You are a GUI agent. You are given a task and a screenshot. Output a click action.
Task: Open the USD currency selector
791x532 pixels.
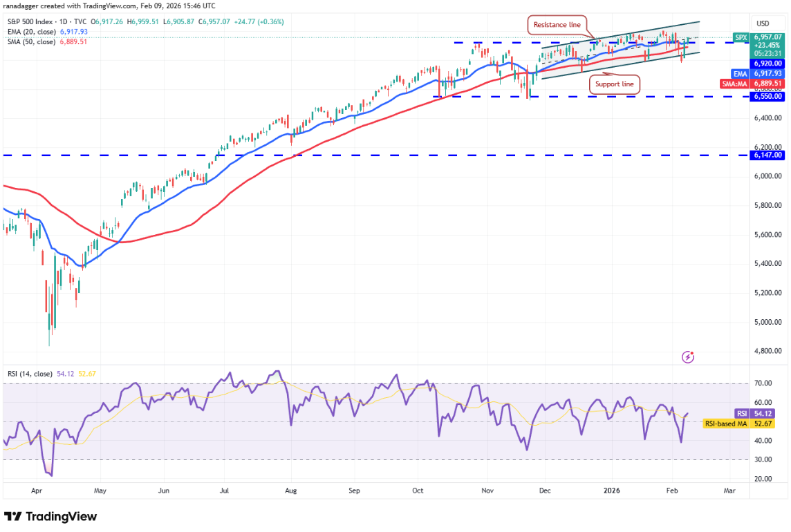point(763,23)
